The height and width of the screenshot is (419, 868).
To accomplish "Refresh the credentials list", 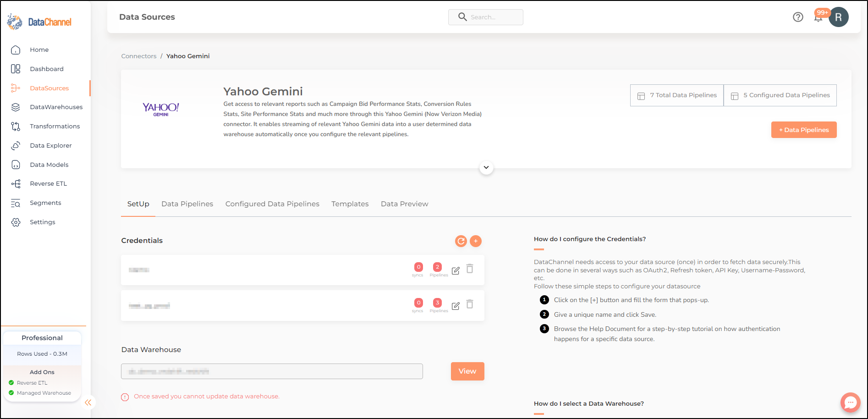I will click(x=461, y=241).
